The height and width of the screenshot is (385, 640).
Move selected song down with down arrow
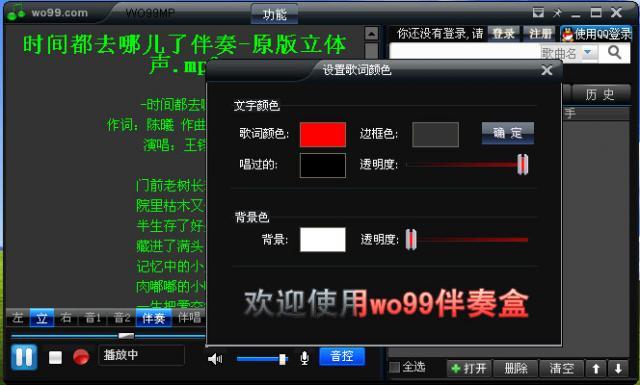point(618,369)
